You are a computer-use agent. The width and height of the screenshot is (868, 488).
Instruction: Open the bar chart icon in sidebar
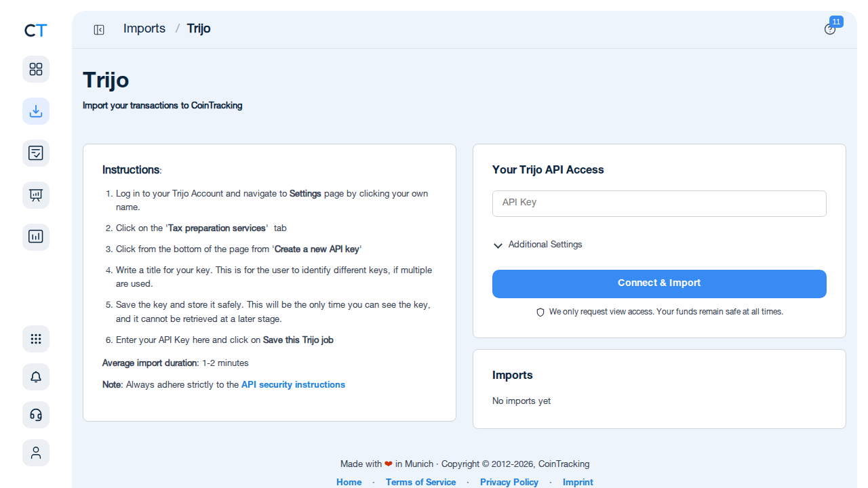36,237
